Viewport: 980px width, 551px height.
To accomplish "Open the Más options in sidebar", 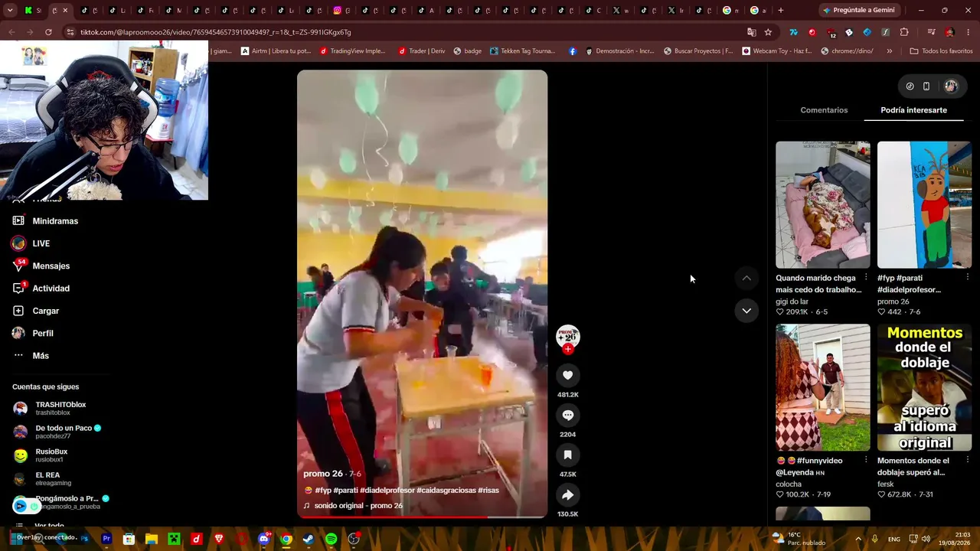I will (31, 356).
